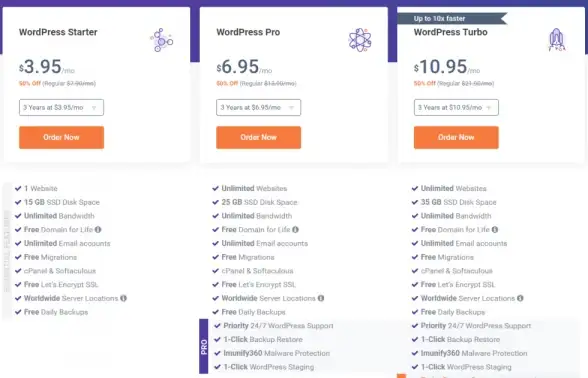
Task: Click the WordPress Turbo plan title
Action: click(450, 32)
